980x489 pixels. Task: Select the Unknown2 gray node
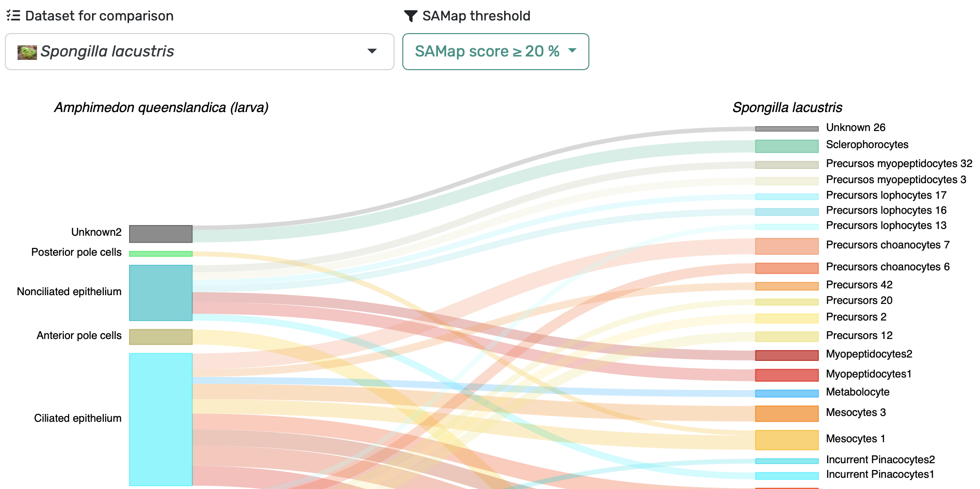pyautogui.click(x=161, y=234)
